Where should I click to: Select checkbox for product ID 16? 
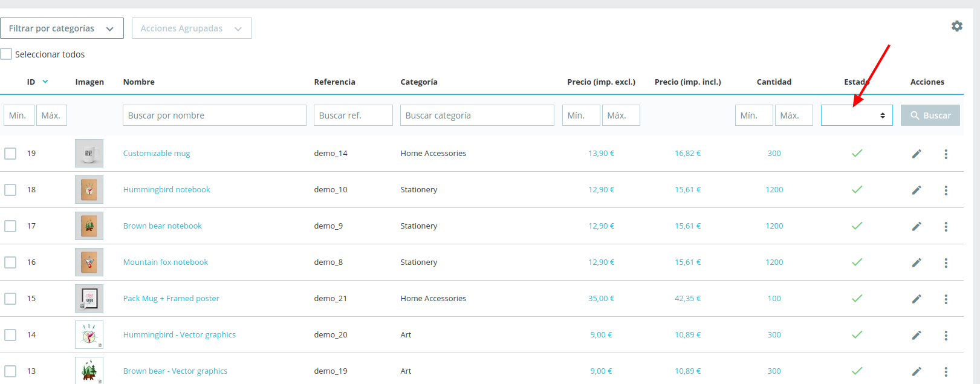click(10, 262)
